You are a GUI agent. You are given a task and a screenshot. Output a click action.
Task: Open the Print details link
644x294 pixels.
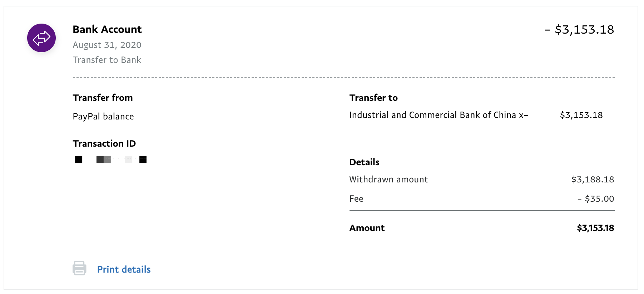(124, 269)
